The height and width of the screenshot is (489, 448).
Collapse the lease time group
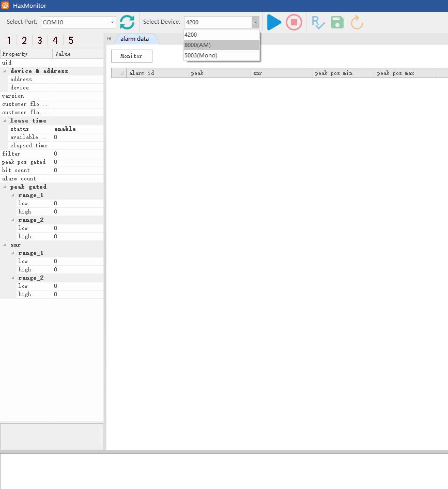click(5, 120)
